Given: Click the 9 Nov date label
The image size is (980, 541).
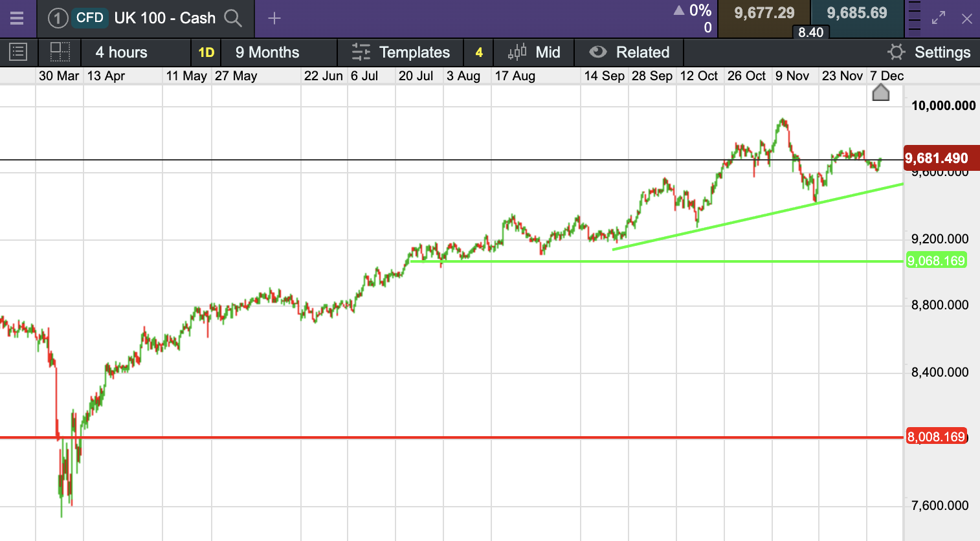Looking at the screenshot, I should click(x=792, y=76).
